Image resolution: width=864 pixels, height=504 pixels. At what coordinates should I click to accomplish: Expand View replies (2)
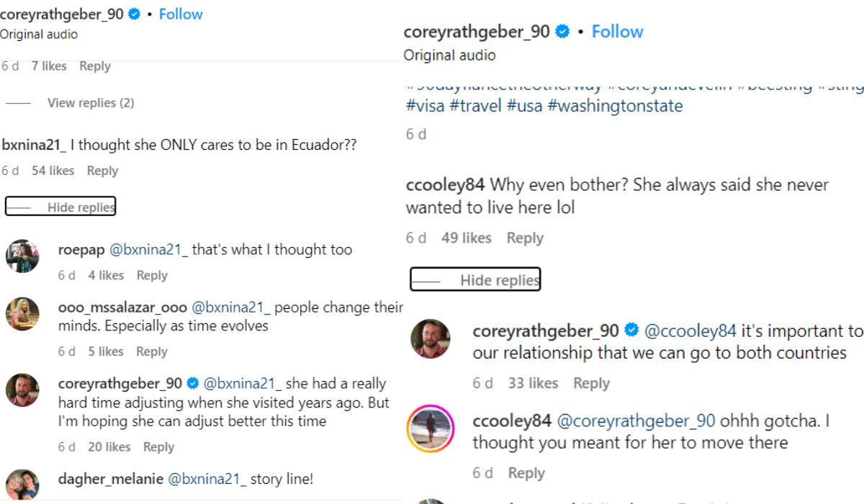click(91, 103)
